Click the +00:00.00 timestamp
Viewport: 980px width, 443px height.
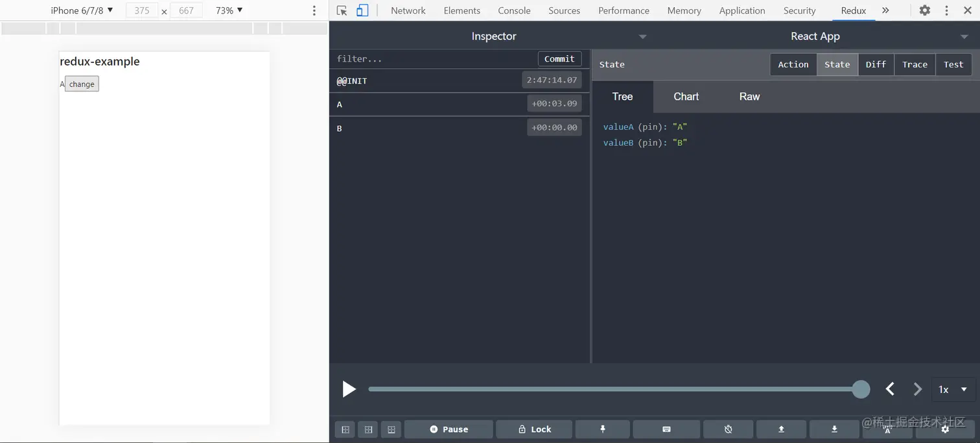[x=554, y=127]
